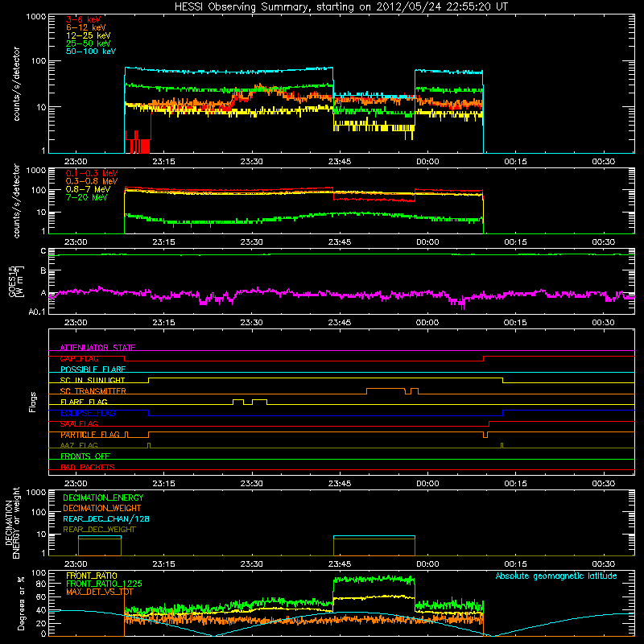Click the 7-20 MeV legend label

(x=87, y=197)
